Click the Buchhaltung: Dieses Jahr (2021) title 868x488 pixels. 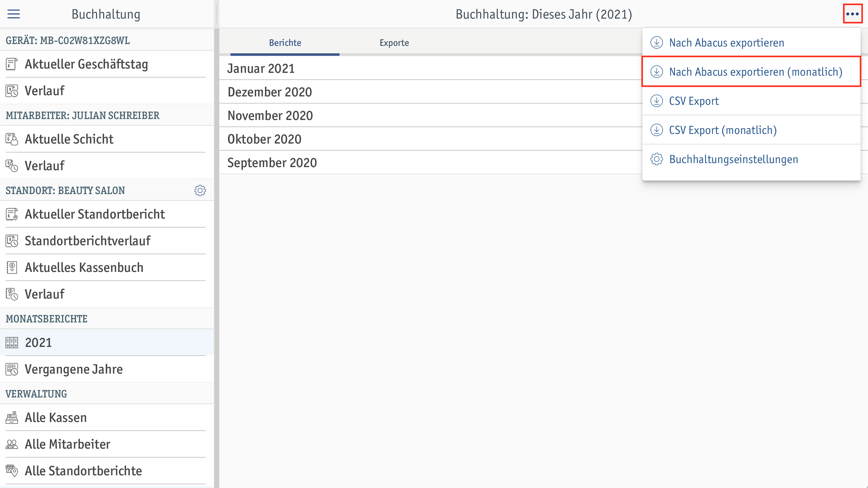(x=544, y=14)
